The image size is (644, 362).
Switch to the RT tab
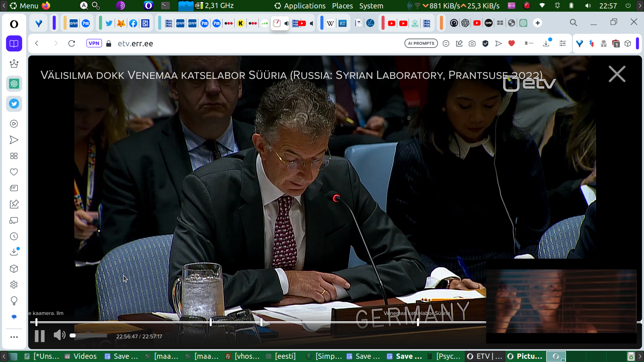tap(343, 23)
